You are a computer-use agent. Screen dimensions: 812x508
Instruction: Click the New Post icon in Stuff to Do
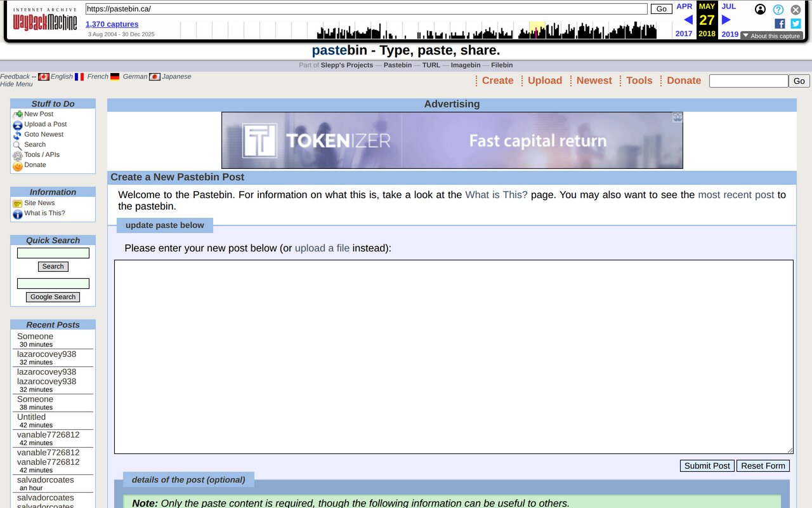point(17,114)
